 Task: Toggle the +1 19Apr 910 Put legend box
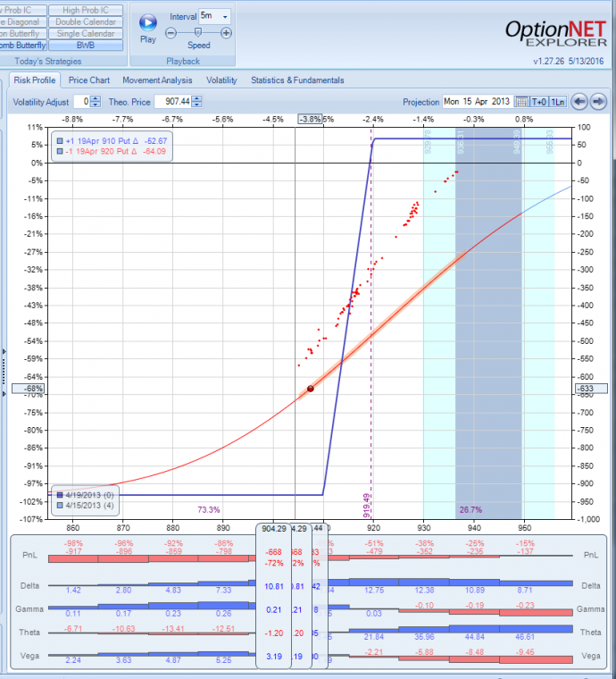60,141
